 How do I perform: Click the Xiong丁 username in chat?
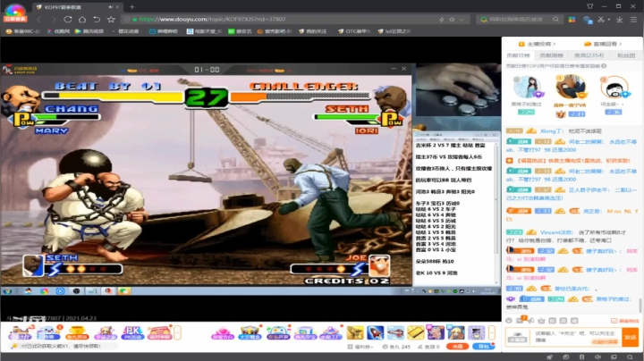click(552, 131)
